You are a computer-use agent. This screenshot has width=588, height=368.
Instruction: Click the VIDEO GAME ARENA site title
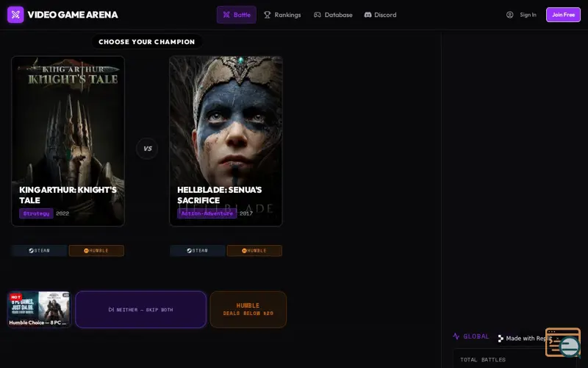[73, 15]
